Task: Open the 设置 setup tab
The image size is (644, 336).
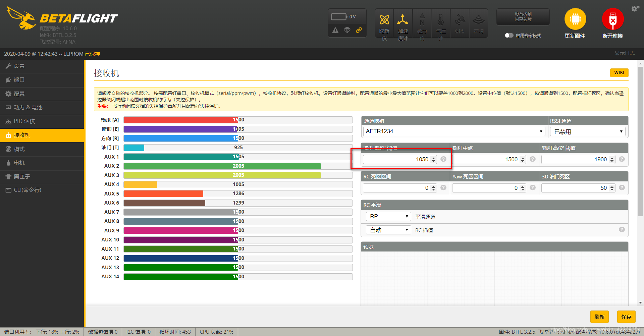Action: (x=42, y=66)
